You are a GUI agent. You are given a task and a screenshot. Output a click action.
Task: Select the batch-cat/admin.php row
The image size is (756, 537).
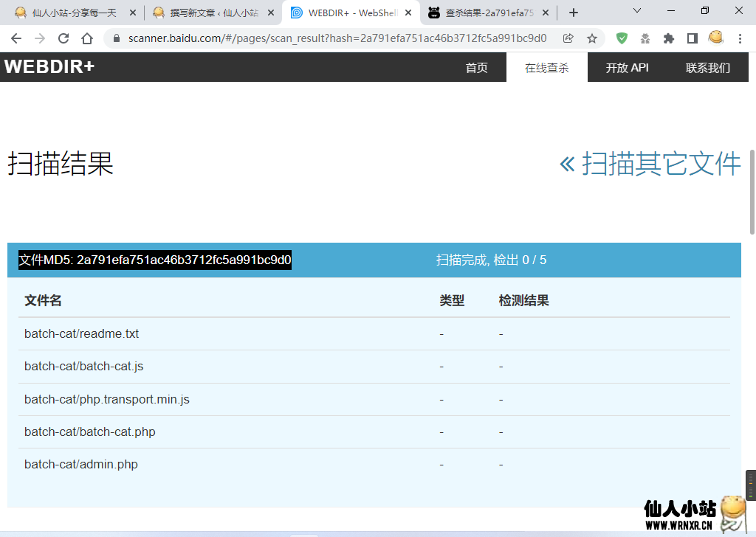pos(374,464)
